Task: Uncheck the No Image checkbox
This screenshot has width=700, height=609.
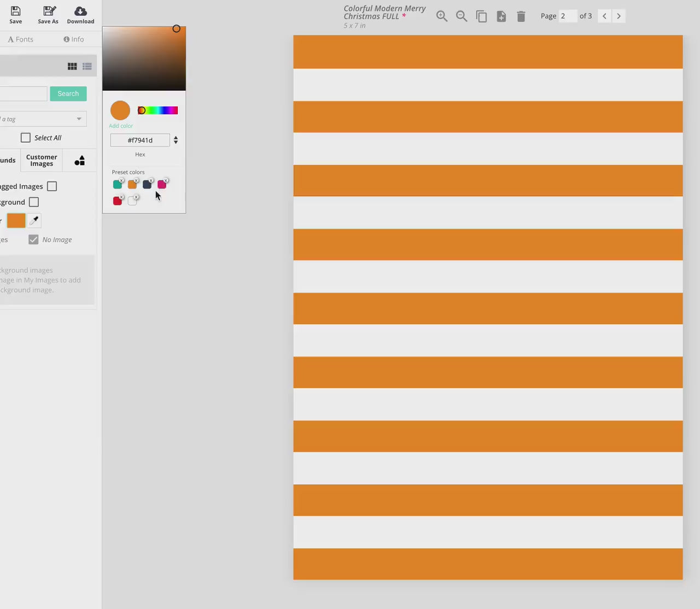Action: point(33,239)
